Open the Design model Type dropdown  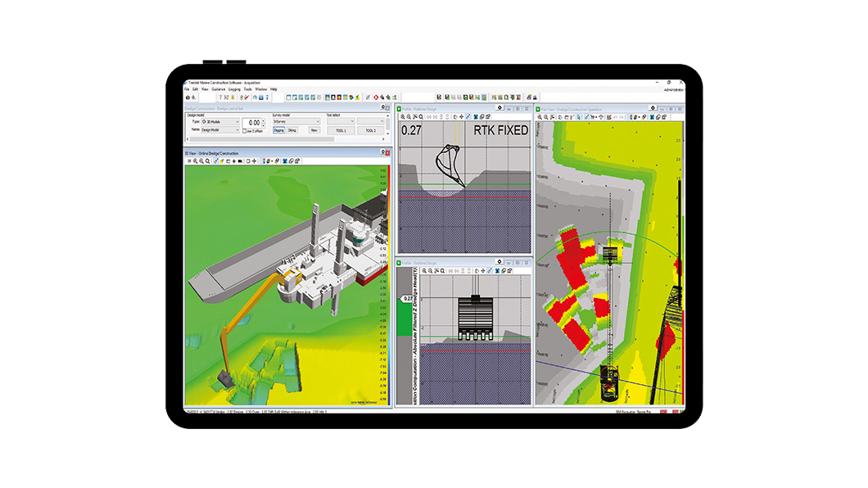(x=221, y=122)
